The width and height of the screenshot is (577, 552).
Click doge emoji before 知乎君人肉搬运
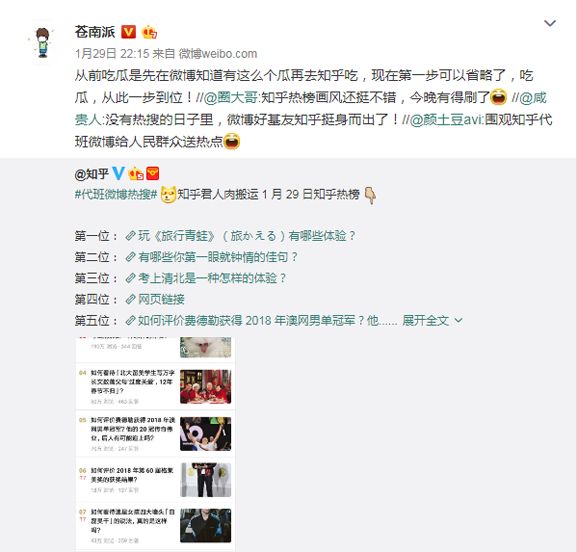pos(168,195)
